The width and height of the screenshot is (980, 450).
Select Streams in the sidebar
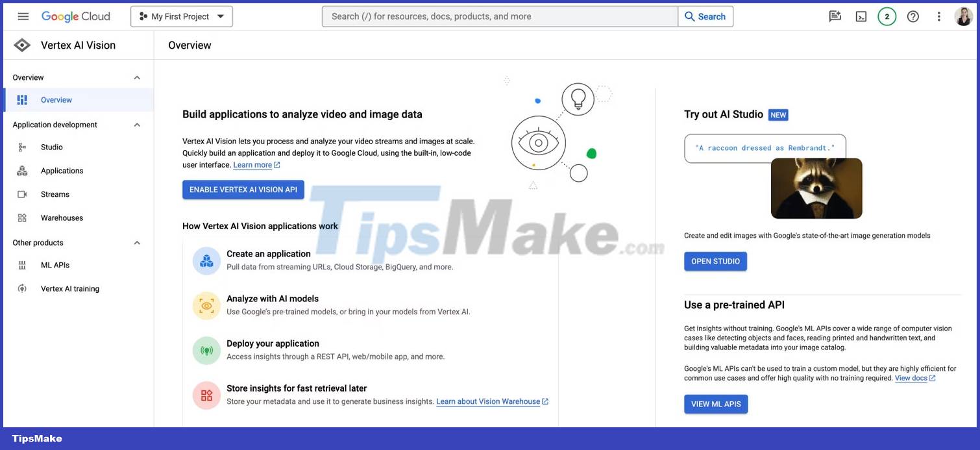(55, 194)
